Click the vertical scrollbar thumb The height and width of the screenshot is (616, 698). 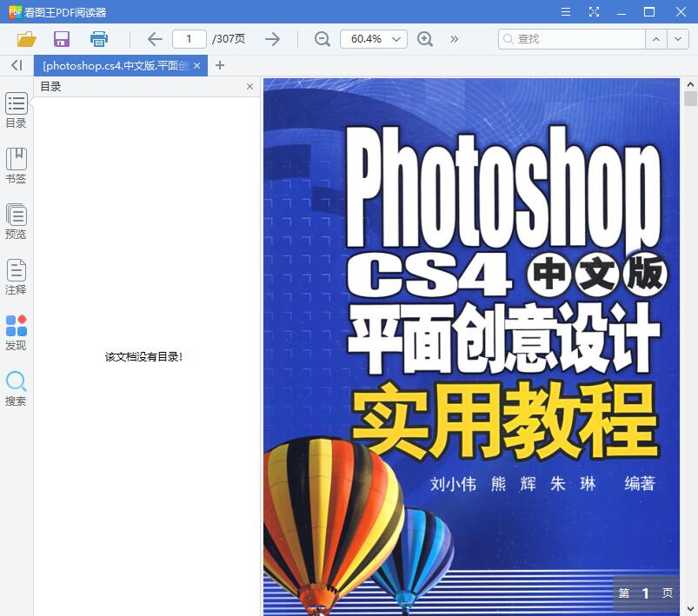pos(690,98)
